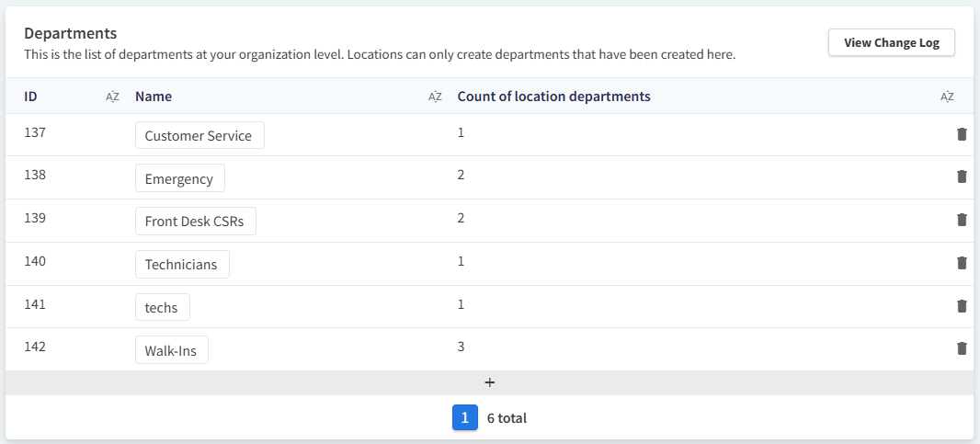This screenshot has height=444, width=980.
Task: Click the ID column header
Action: coord(31,97)
